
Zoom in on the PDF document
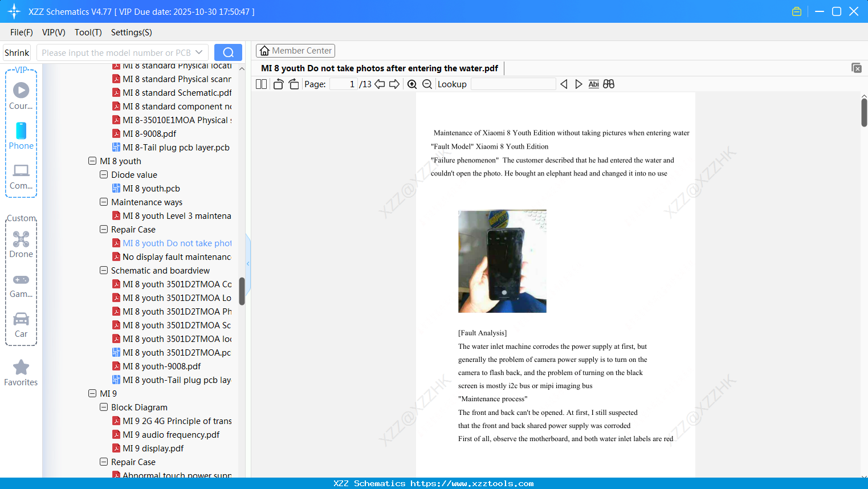click(412, 84)
